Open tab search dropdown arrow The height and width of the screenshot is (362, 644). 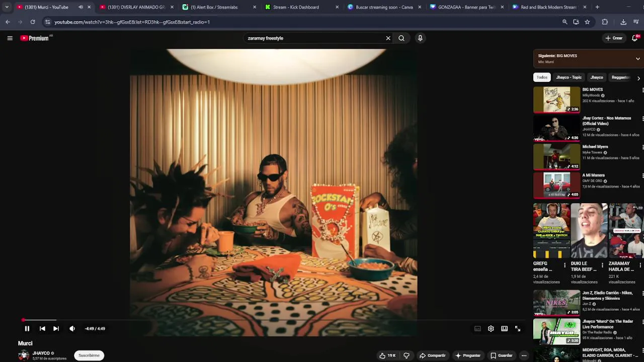click(x=7, y=7)
